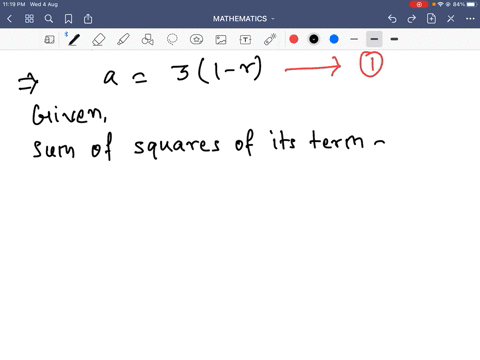
Task: Select the Image insert tool
Action: 221,40
